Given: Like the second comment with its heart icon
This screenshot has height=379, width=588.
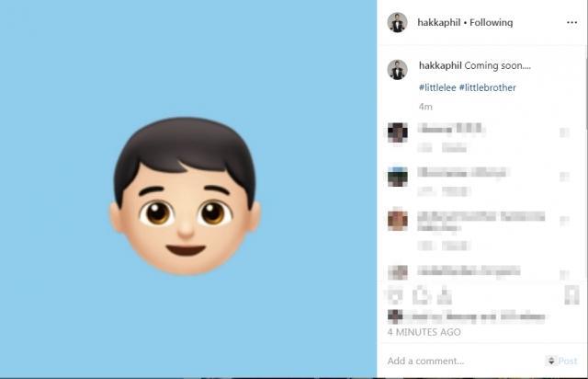Looking at the screenshot, I should (564, 177).
